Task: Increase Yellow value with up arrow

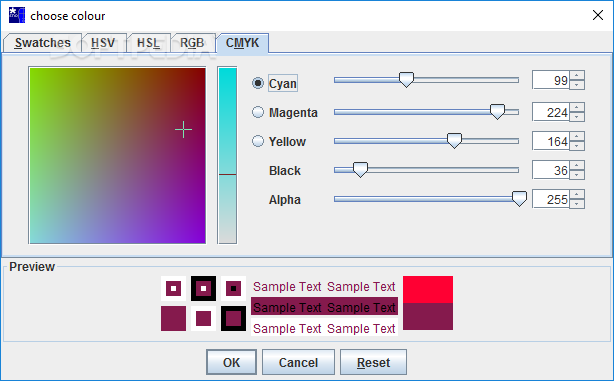Action: (x=577, y=136)
